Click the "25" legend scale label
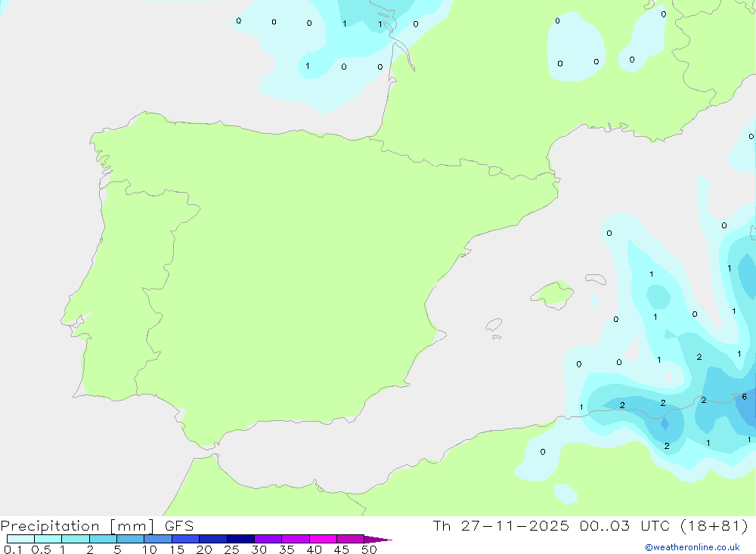 [231, 549]
